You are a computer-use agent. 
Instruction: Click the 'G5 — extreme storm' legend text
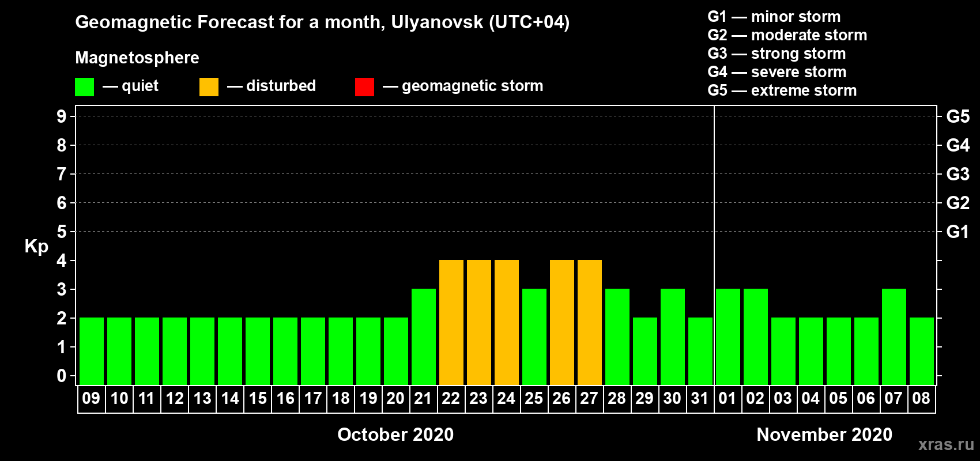pos(782,90)
